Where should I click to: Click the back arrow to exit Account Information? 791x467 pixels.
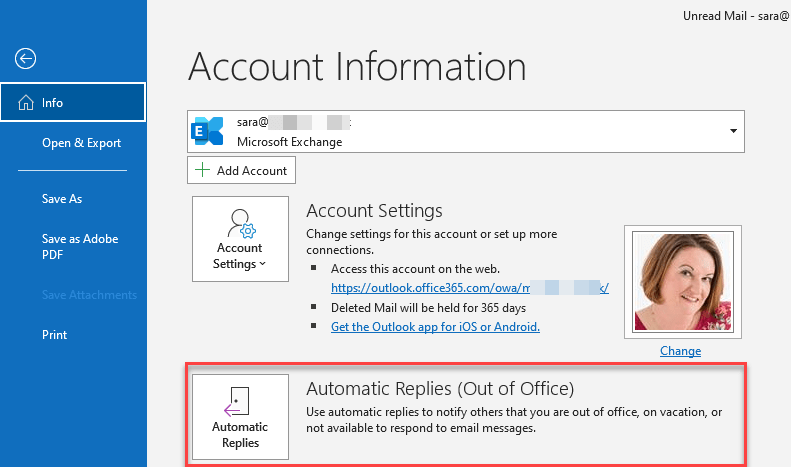(25, 59)
